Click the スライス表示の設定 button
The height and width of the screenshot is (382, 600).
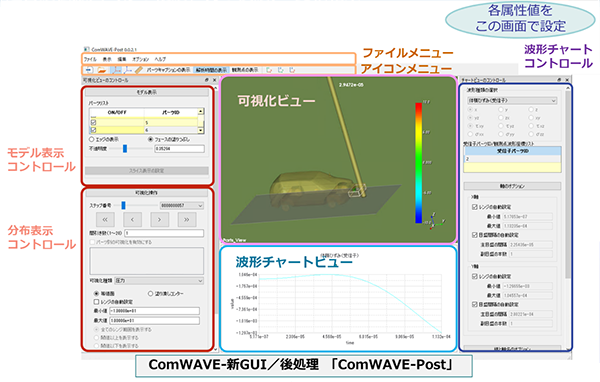pos(147,171)
